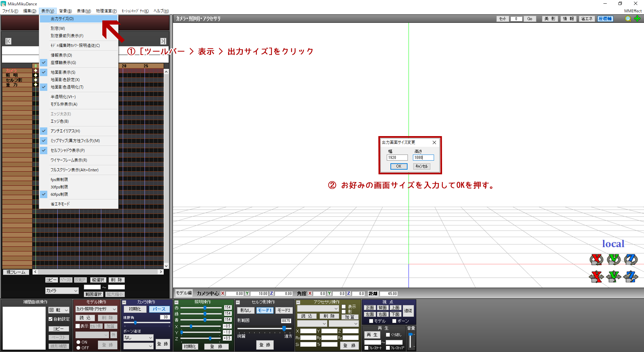644x352 pixels.
Task: Click the 情報 information toolbar button
Action: tap(568, 19)
